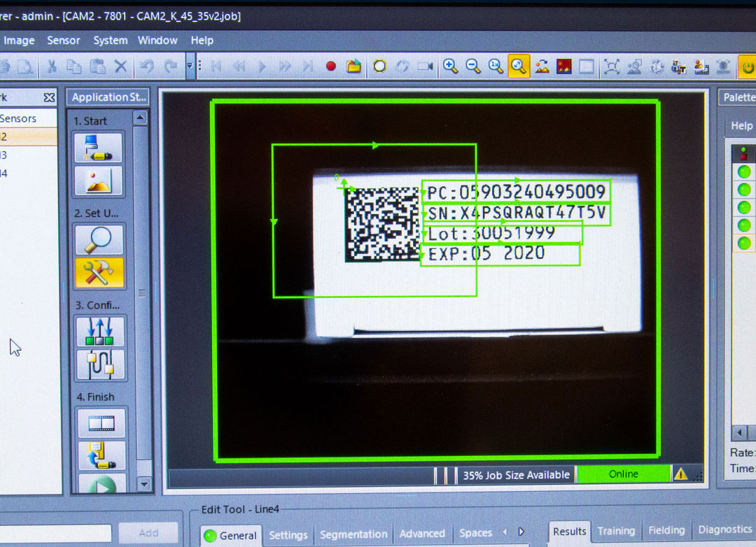Select the Lot:30051999 text region
756x547 pixels.
[503, 233]
